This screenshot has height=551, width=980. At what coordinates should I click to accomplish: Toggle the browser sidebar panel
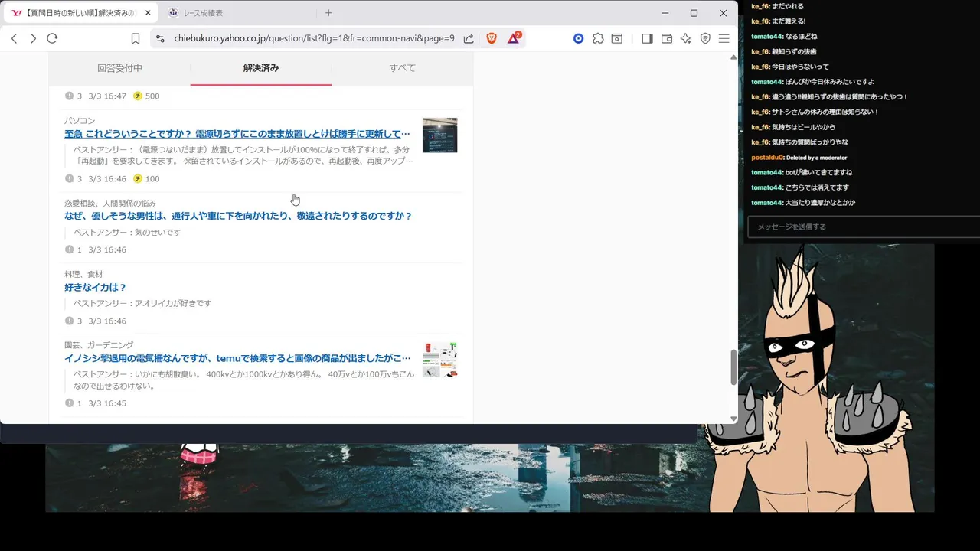(647, 38)
